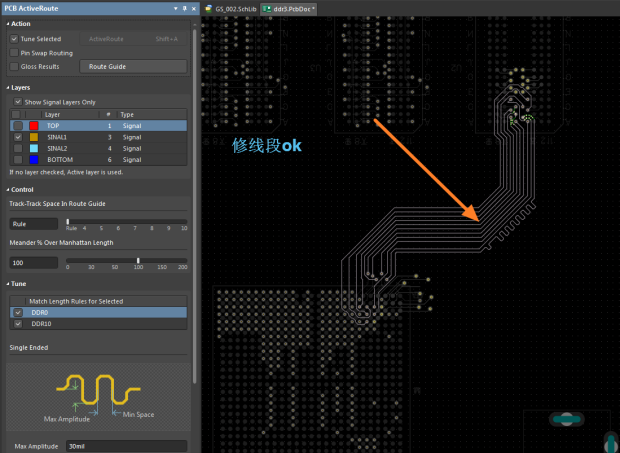Check the BOTTOM layer checkbox
Viewport: 620px width, 453px height.
pyautogui.click(x=18, y=160)
